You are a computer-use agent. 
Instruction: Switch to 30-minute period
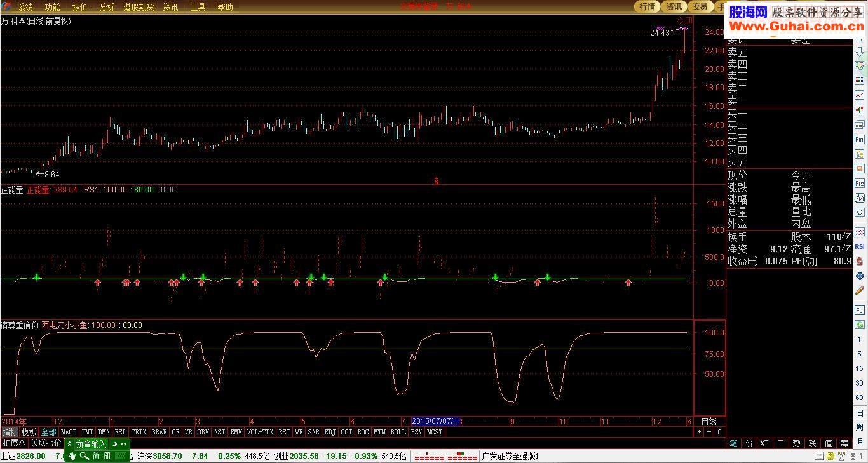tap(859, 383)
